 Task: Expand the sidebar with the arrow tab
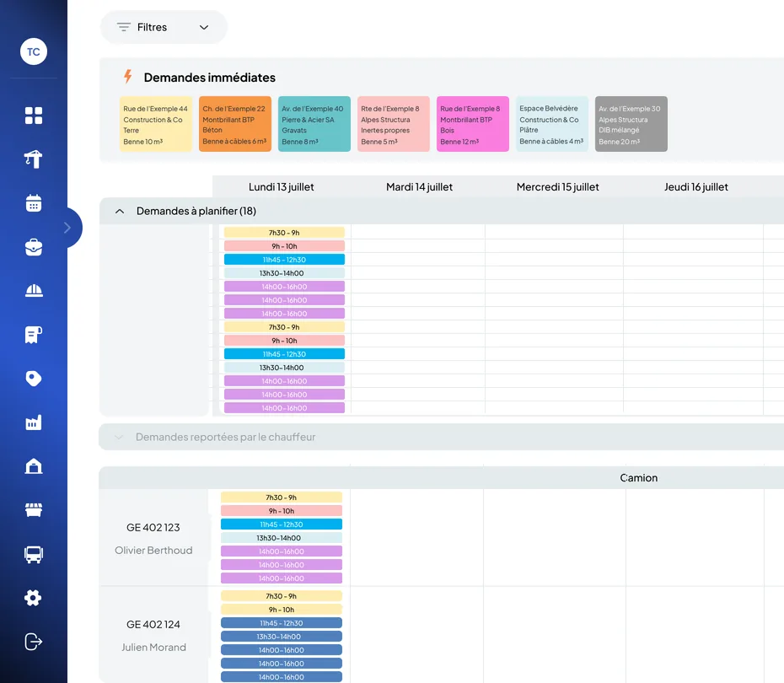point(69,228)
